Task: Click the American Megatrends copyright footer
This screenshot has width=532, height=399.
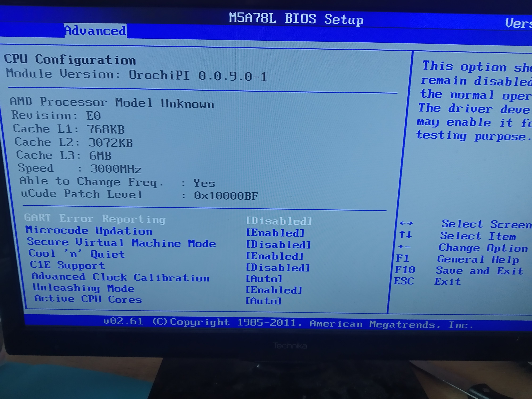Action: pyautogui.click(x=288, y=323)
